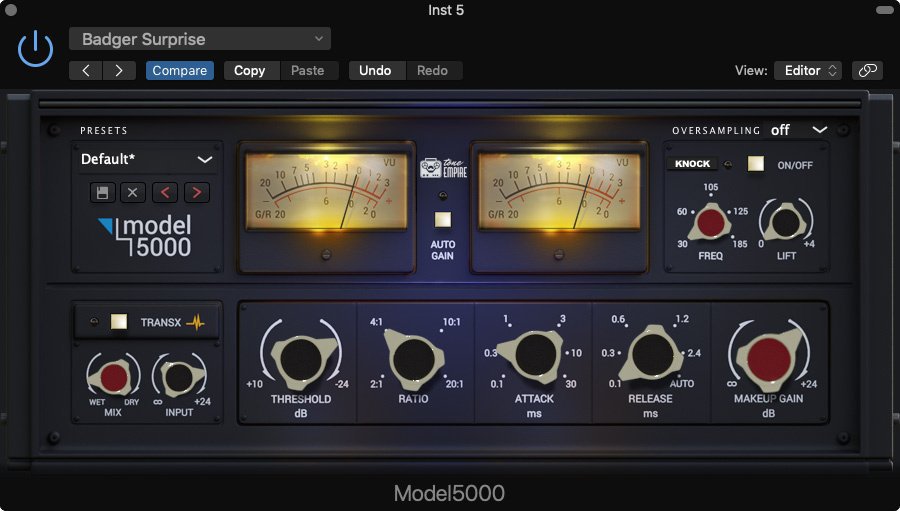Screen dimensions: 900x511
Task: Click the right VU meter
Action: pos(560,192)
